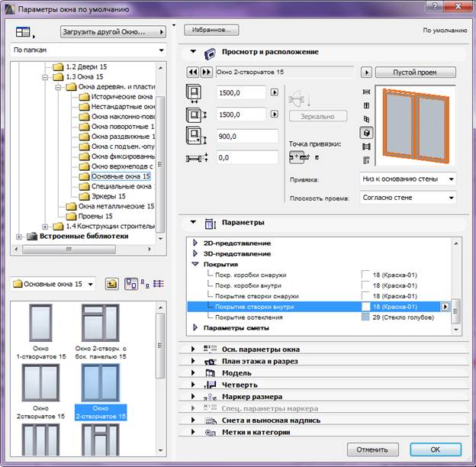476x467 pixels.
Task: Switch to large icons view
Action: click(x=131, y=284)
